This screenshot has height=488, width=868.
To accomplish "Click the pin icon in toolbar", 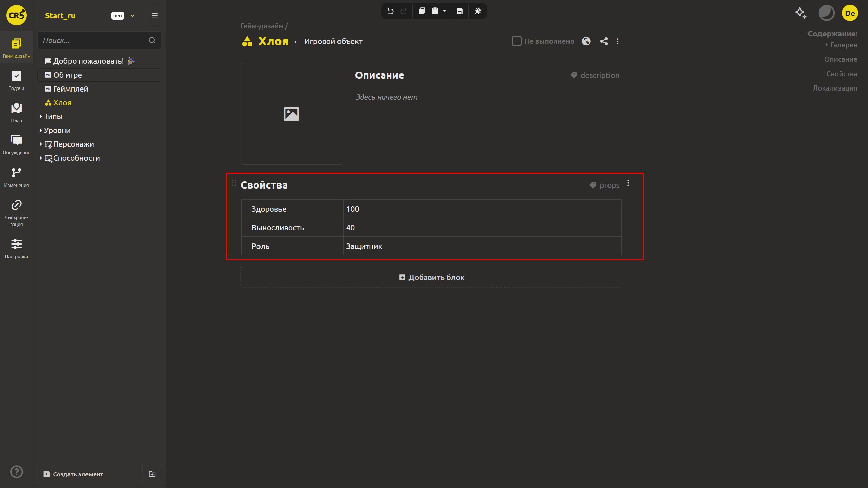I will pyautogui.click(x=478, y=11).
